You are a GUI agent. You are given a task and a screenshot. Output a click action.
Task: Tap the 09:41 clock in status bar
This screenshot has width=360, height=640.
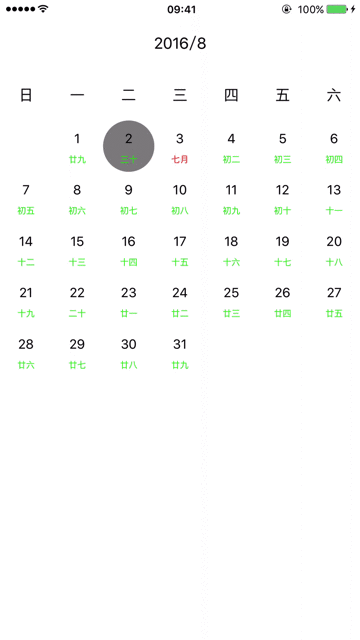pos(181,9)
